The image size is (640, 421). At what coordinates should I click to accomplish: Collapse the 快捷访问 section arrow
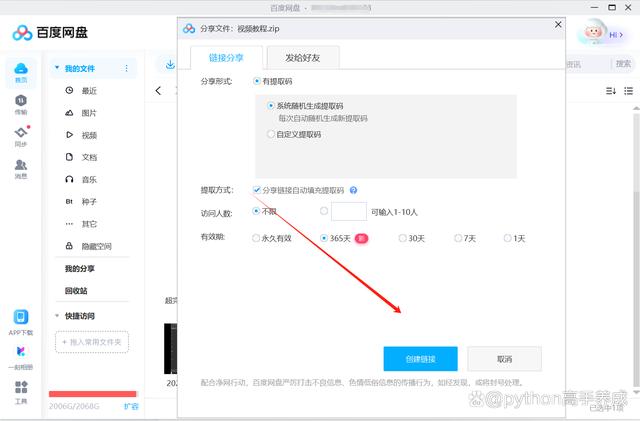pyautogui.click(x=57, y=316)
